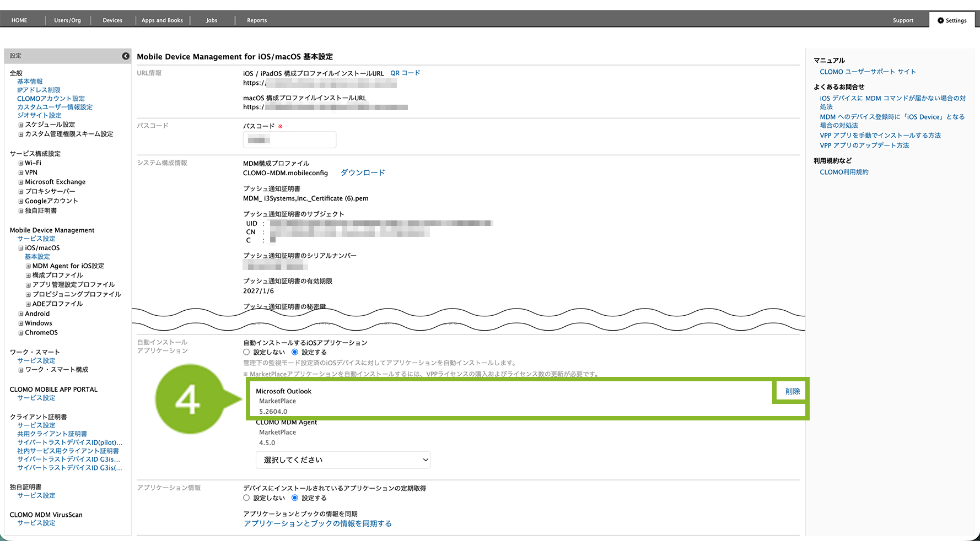
Task: Click アプリケーションとブックの情報を同期する link
Action: tap(317, 524)
